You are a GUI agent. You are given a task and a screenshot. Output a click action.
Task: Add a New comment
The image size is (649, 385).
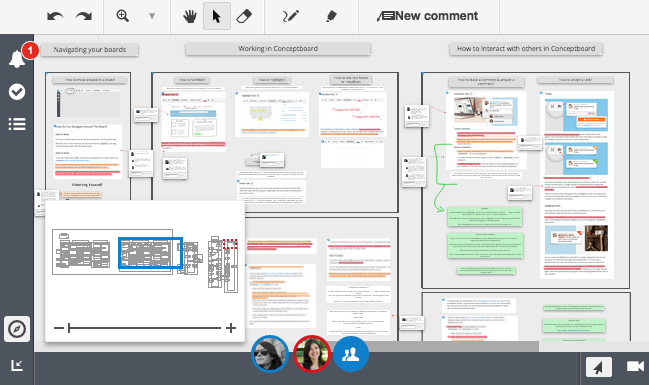coord(428,16)
